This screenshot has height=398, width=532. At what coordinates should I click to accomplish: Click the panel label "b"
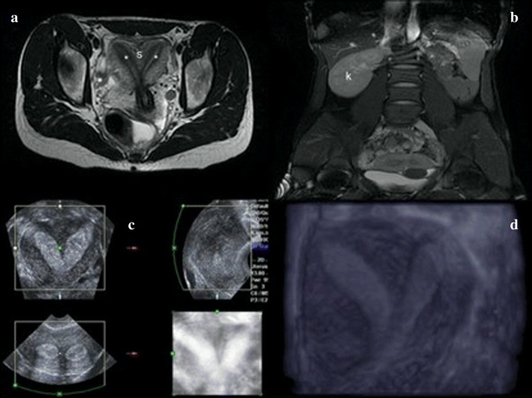tap(514, 18)
